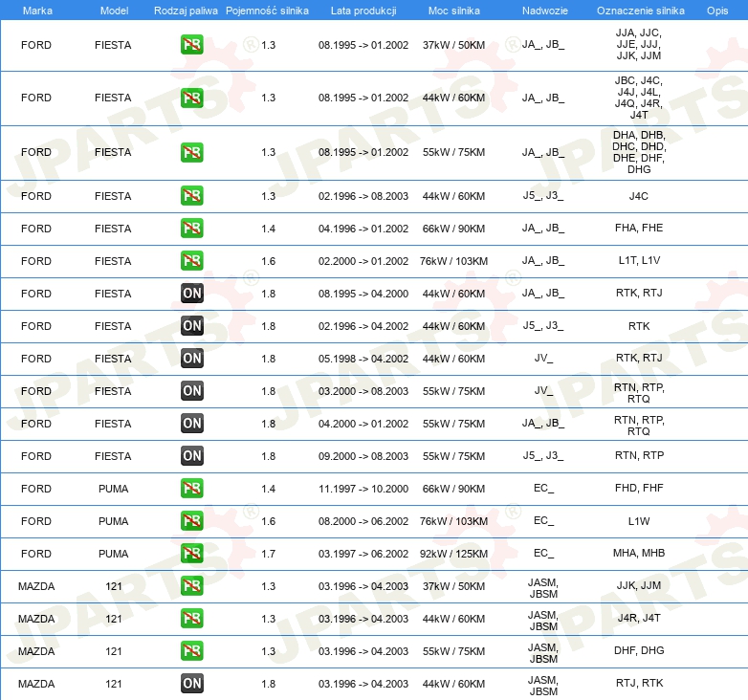Click the petrol icon for Mazda 121 JJK, JJM
This screenshot has height=700, width=748.
[x=191, y=585]
